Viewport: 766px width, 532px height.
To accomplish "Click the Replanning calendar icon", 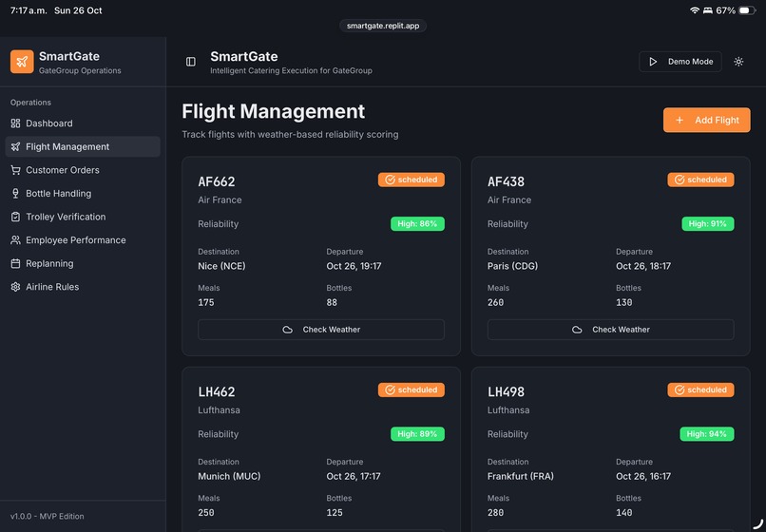I will tap(15, 263).
